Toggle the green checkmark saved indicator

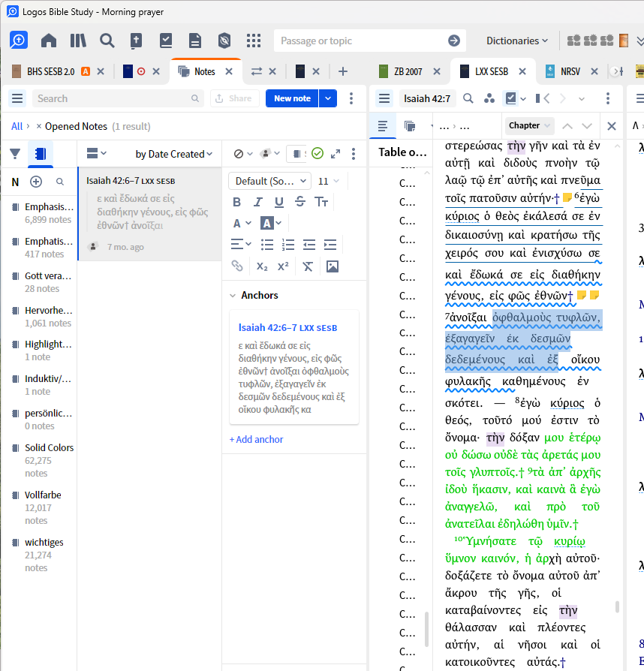[317, 153]
